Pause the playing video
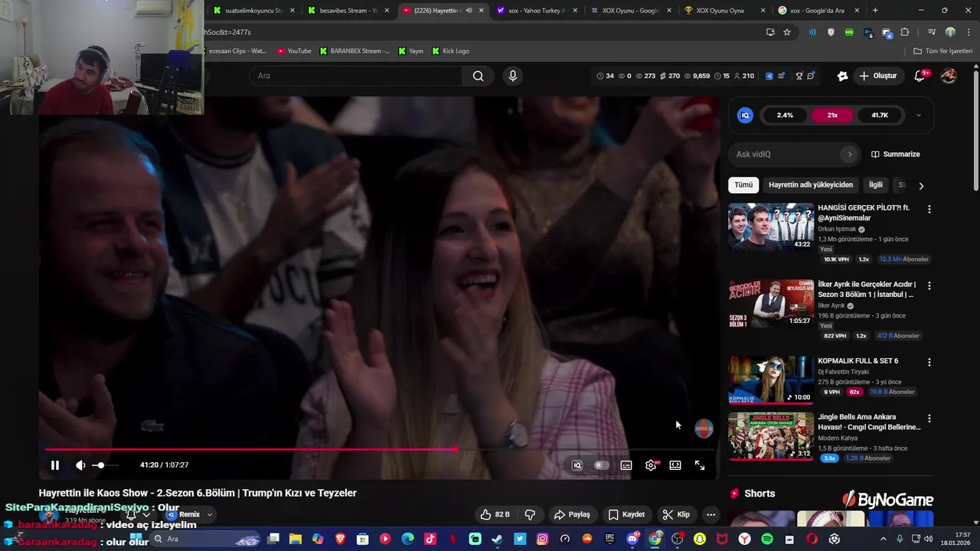 click(x=55, y=465)
